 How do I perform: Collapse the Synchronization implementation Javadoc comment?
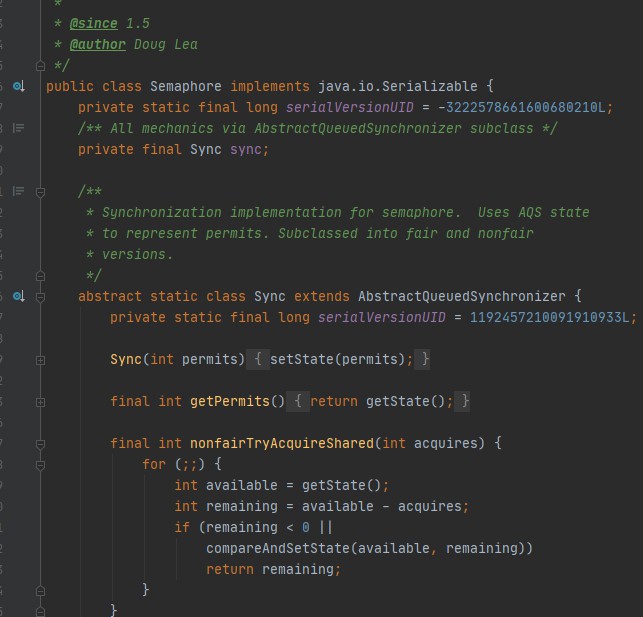40,191
